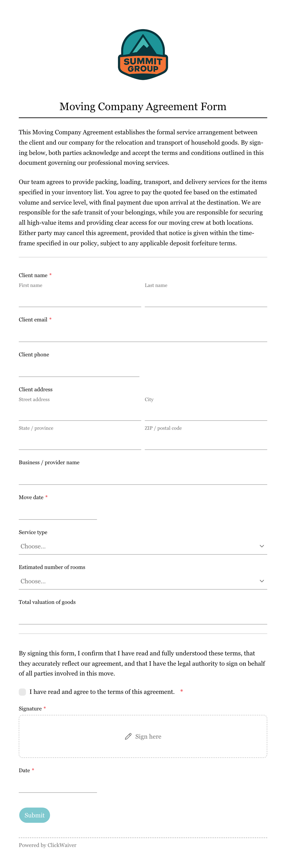Open the Service type Choose dropdown
The image size is (286, 868).
tap(143, 546)
